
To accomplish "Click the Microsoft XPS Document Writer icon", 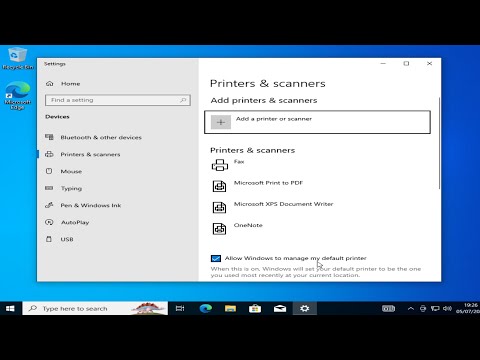I will 219,207.
